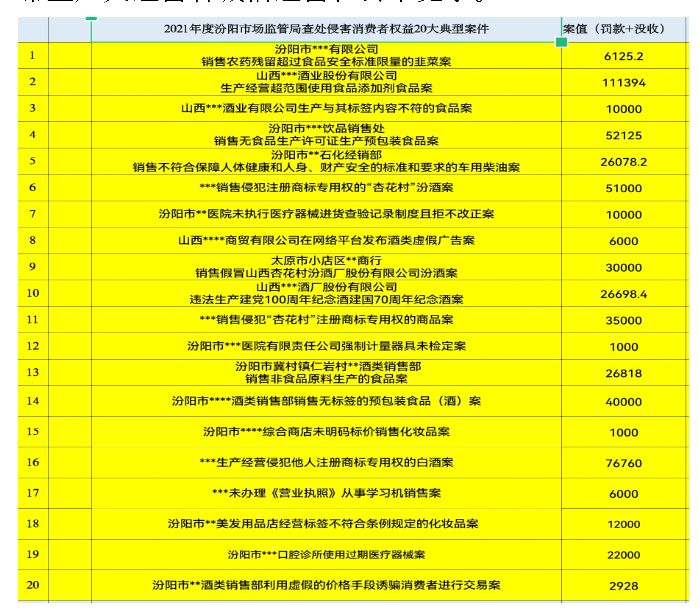Click the value 40000 cell
Image resolution: width=700 pixels, height=611 pixels.
[623, 402]
